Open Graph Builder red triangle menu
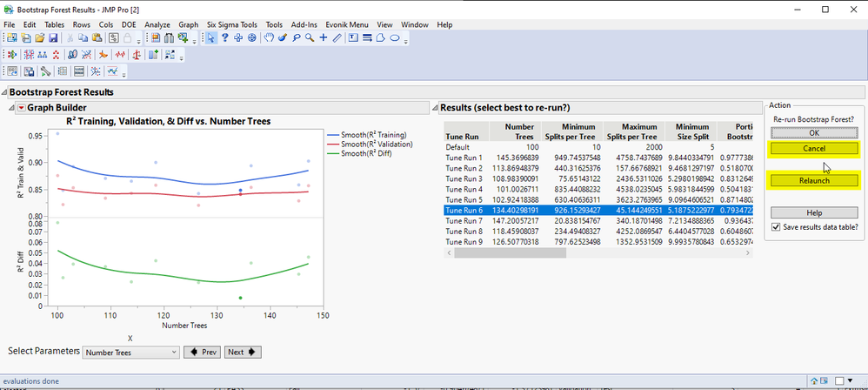 click(21, 108)
